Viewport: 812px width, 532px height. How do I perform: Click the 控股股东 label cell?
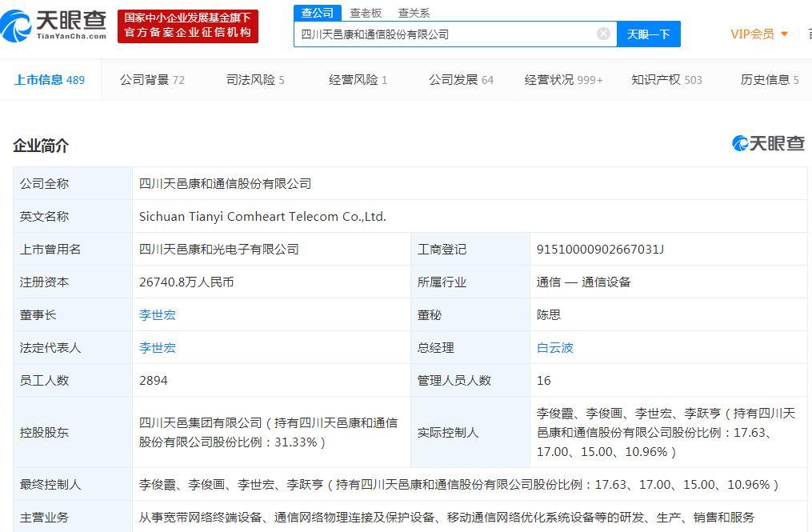coord(73,432)
